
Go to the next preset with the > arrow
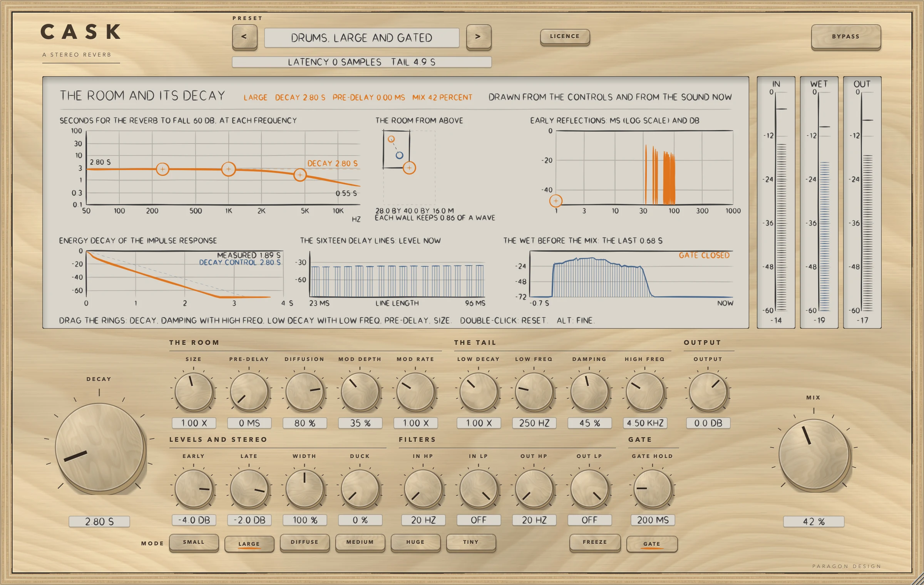click(x=479, y=37)
